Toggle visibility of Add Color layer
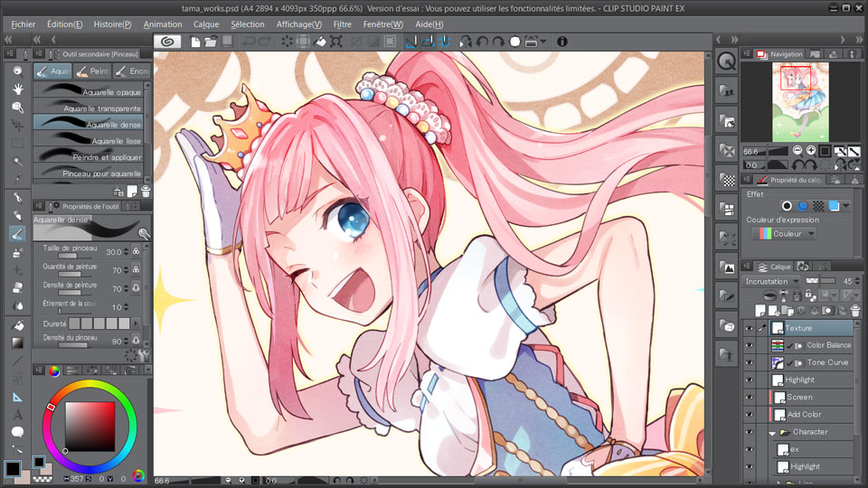The image size is (868, 488). [x=749, y=414]
